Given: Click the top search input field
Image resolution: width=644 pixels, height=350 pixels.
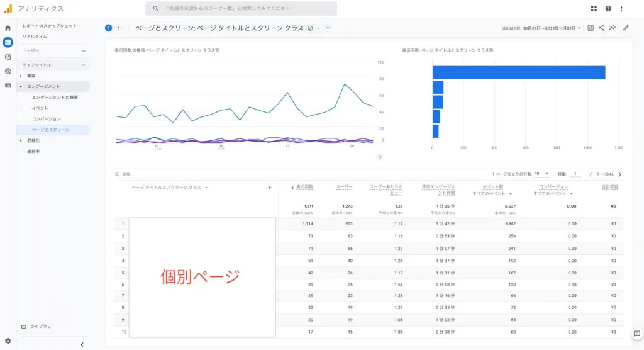Looking at the screenshot, I should coord(241,8).
